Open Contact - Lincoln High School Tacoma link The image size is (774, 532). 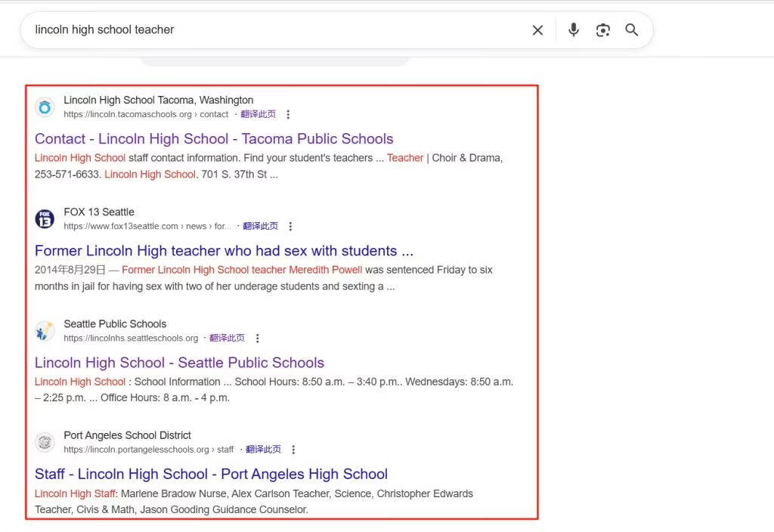pos(214,139)
